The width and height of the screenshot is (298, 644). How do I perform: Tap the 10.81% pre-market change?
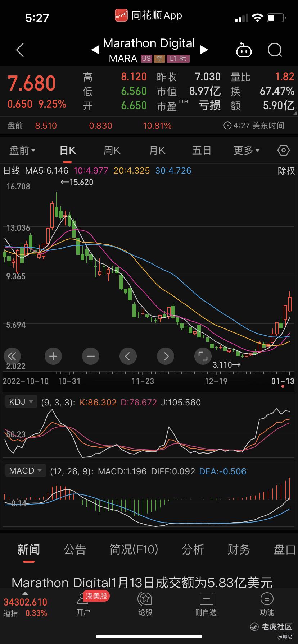pos(157,126)
